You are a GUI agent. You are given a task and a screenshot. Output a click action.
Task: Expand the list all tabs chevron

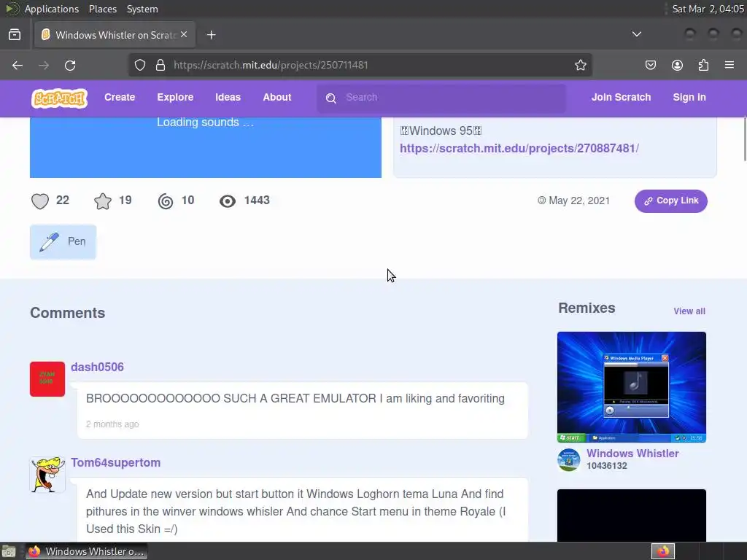pos(636,34)
